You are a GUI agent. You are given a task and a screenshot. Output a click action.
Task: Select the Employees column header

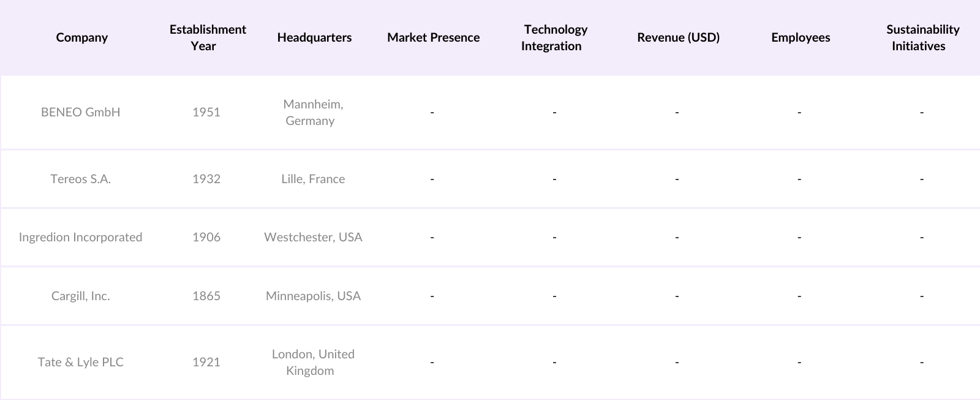(801, 37)
